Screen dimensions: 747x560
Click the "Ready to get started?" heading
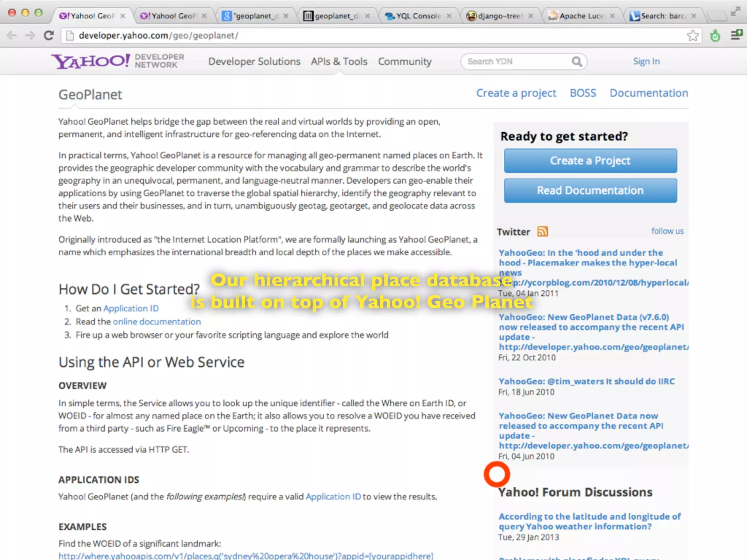[x=564, y=136]
